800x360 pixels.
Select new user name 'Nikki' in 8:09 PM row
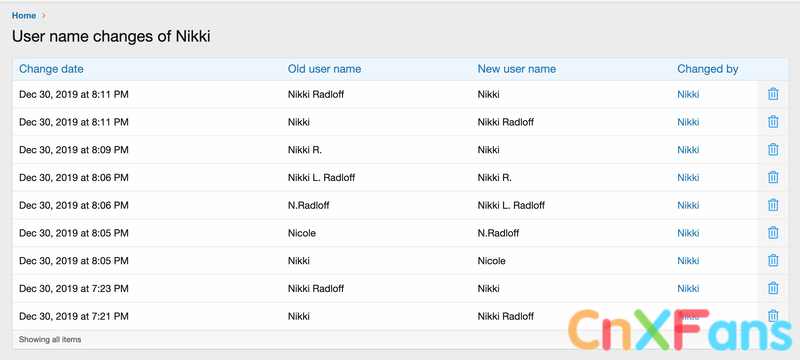point(488,150)
